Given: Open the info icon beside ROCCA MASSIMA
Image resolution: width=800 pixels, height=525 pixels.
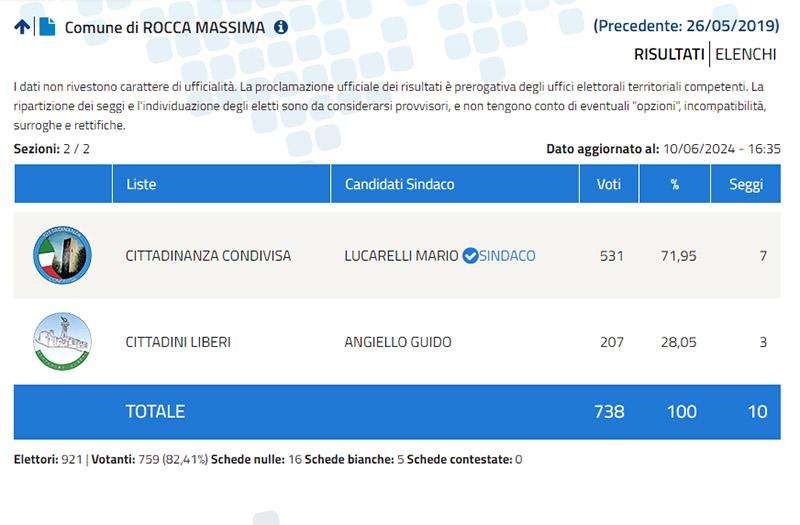Looking at the screenshot, I should tap(281, 27).
